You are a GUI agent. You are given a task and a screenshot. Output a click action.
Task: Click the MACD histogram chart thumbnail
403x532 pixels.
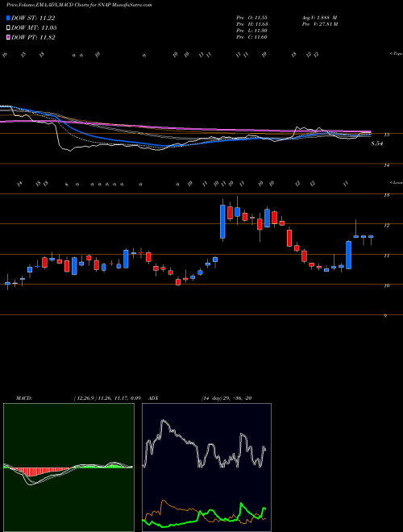(69, 468)
